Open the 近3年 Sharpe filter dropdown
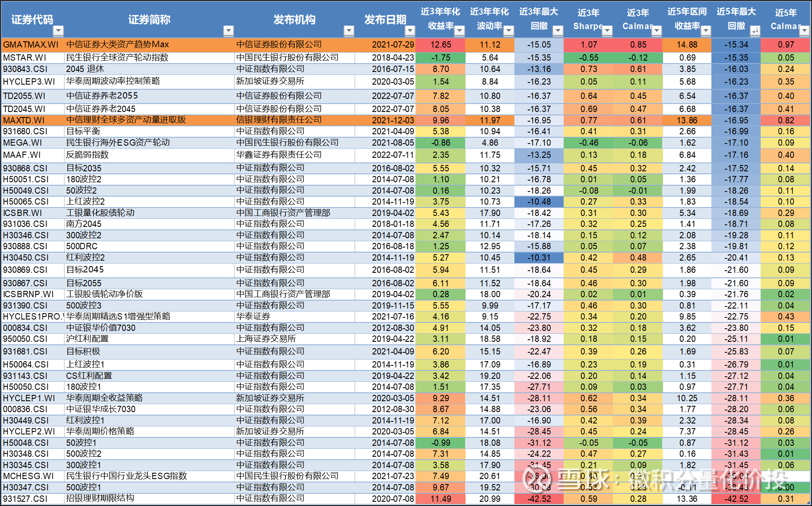The width and height of the screenshot is (812, 506). click(x=607, y=31)
